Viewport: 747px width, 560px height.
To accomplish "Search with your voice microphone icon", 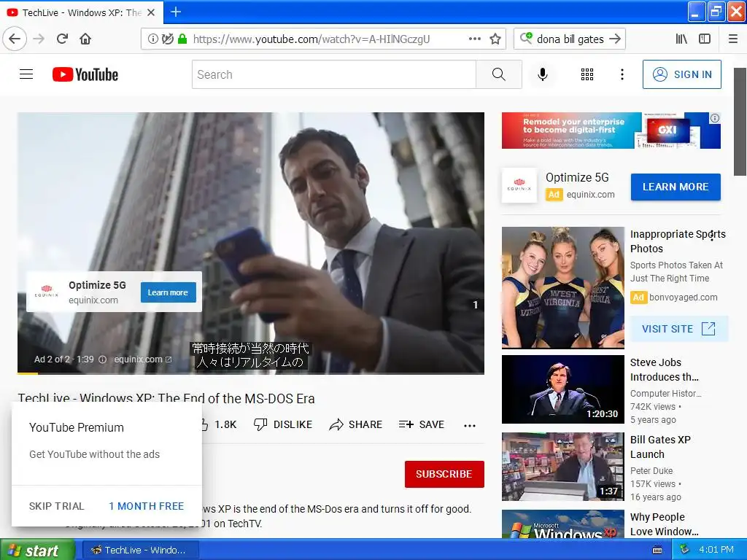I will pyautogui.click(x=542, y=74).
